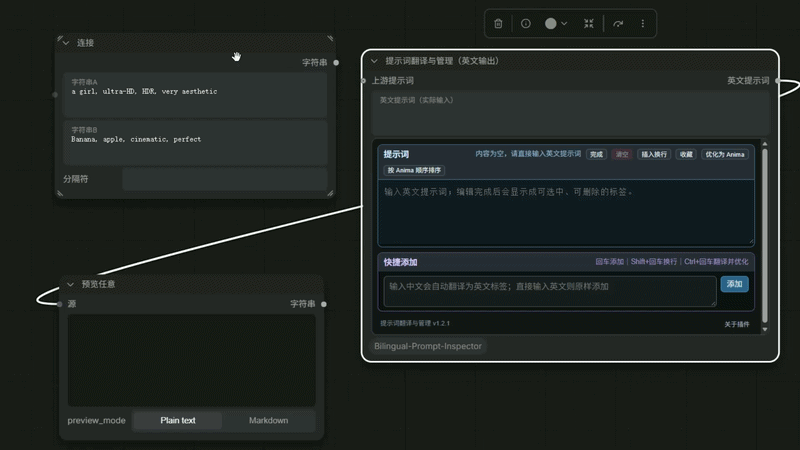Viewport: 800px width, 450px height.
Task: Click the 快捷添加 text input box
Action: pyautogui.click(x=550, y=291)
